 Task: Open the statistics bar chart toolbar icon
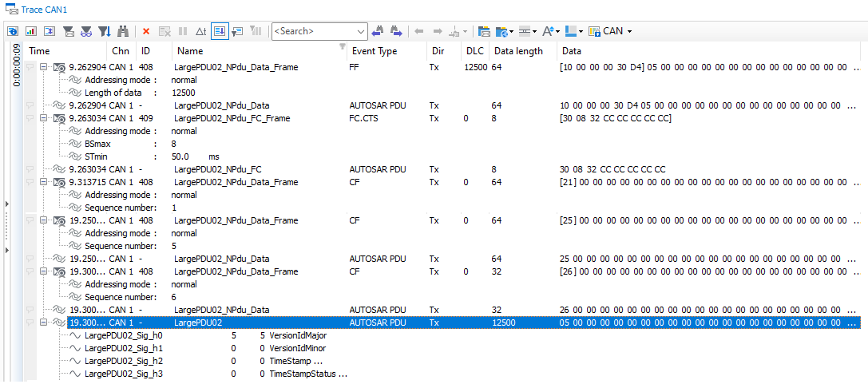[x=31, y=32]
